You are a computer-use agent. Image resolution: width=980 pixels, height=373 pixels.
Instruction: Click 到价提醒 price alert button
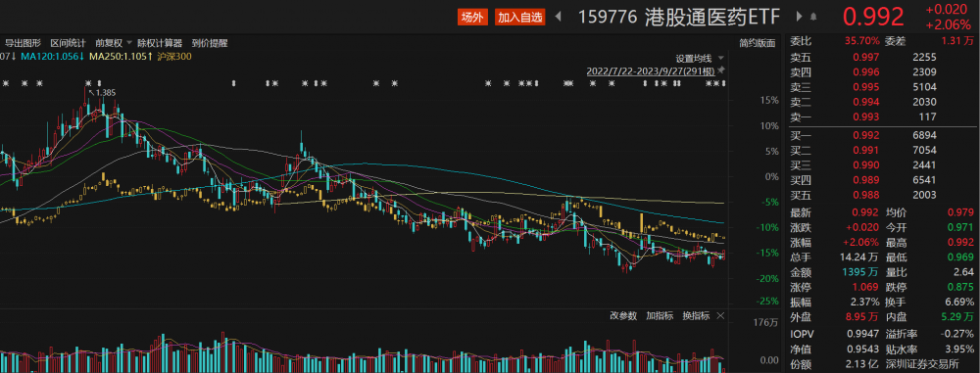click(210, 43)
